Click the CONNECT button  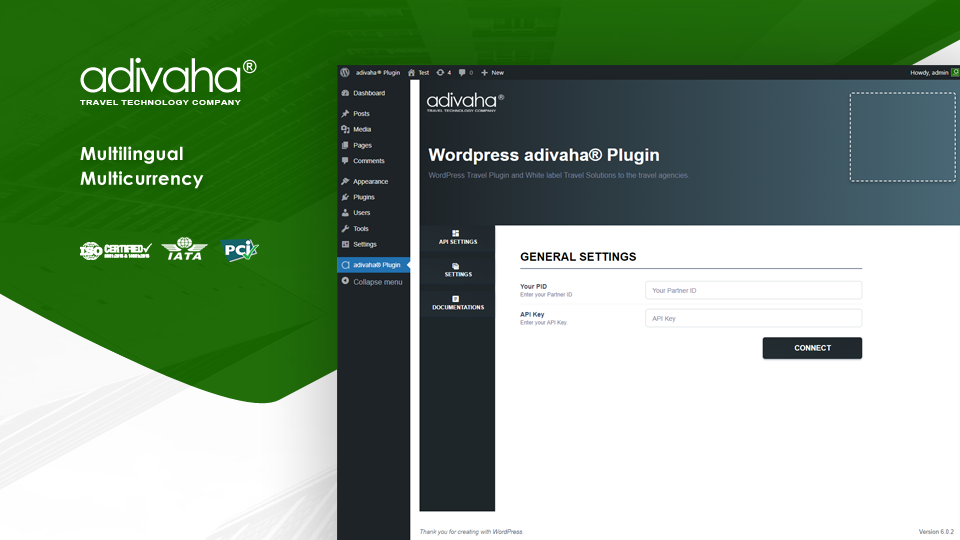coord(812,348)
